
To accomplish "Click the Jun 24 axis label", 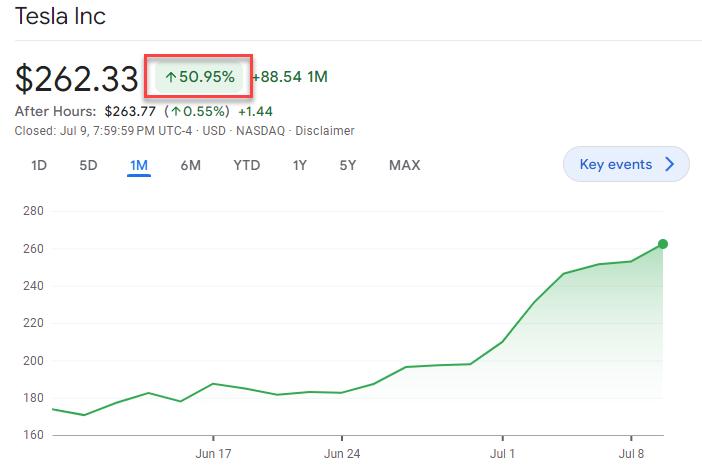I will (342, 454).
